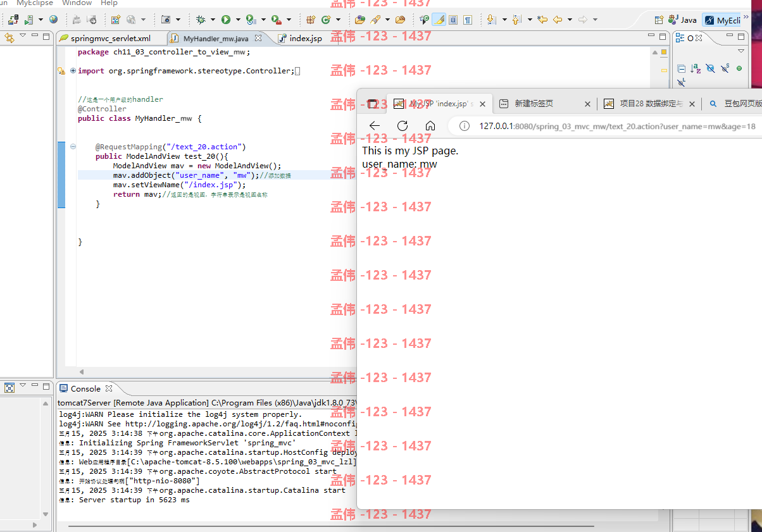
Task: Maximize the Java editor area
Action: [663, 37]
